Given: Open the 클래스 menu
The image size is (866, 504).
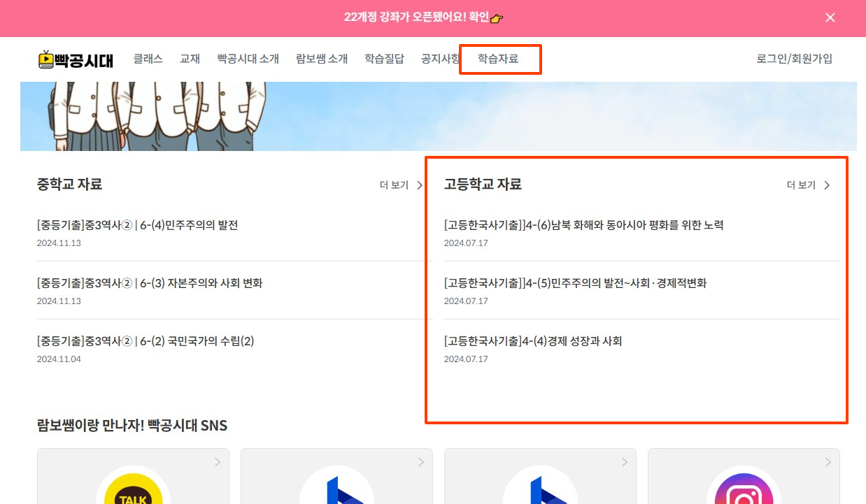Looking at the screenshot, I should [148, 59].
